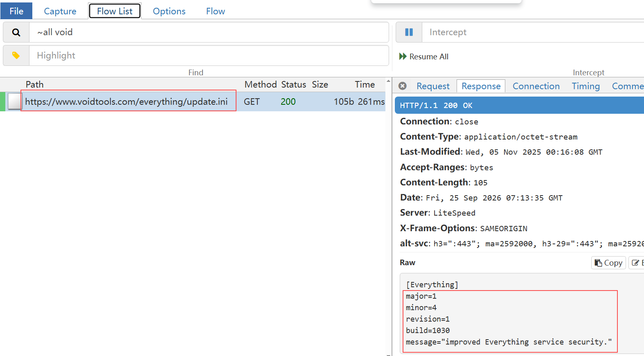644x356 pixels.
Task: Click the Server: LiteSpeed header
Action: [437, 213]
